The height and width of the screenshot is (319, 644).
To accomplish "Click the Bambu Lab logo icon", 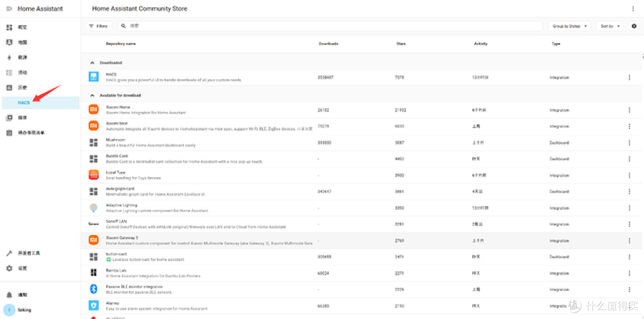I will pyautogui.click(x=94, y=272).
